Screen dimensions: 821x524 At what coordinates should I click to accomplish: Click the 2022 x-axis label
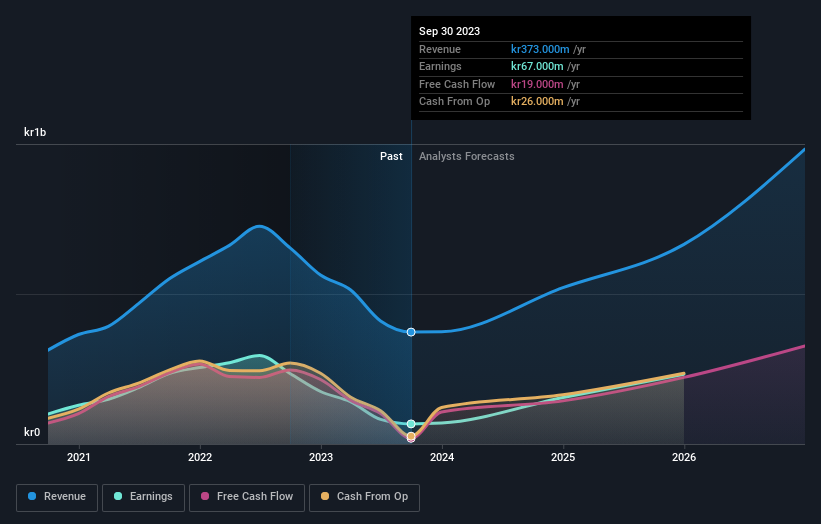coord(200,458)
